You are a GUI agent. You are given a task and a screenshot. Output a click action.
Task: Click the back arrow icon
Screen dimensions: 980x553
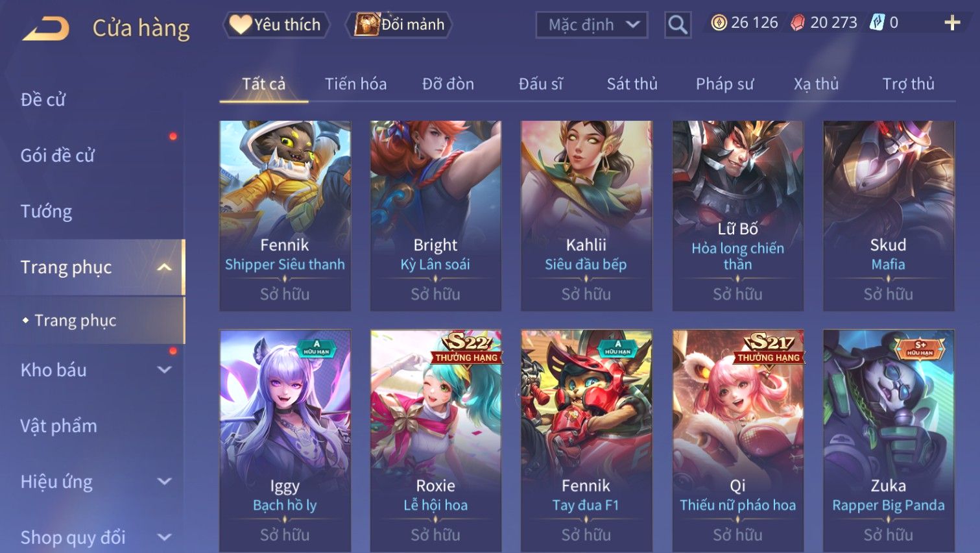pos(45,28)
